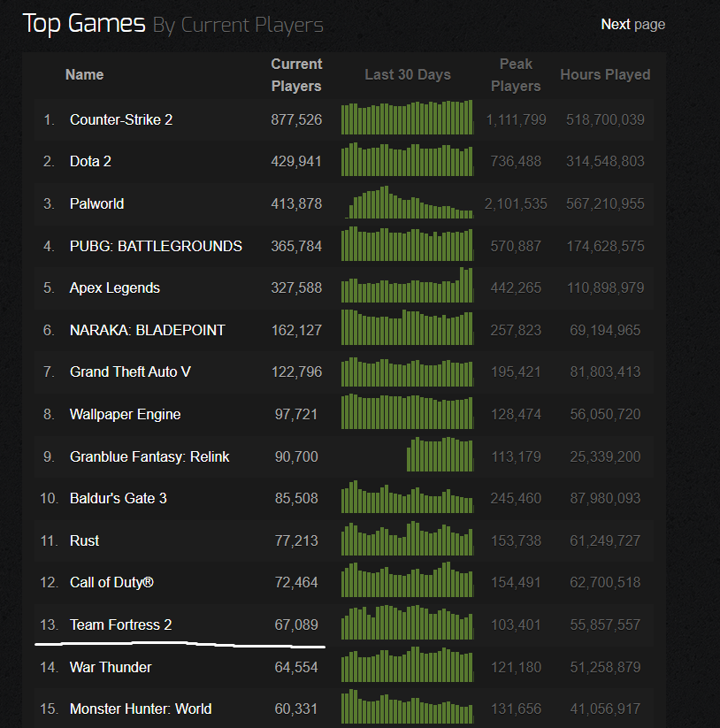This screenshot has height=728, width=720.
Task: Select current players value 67,089
Action: pos(296,625)
